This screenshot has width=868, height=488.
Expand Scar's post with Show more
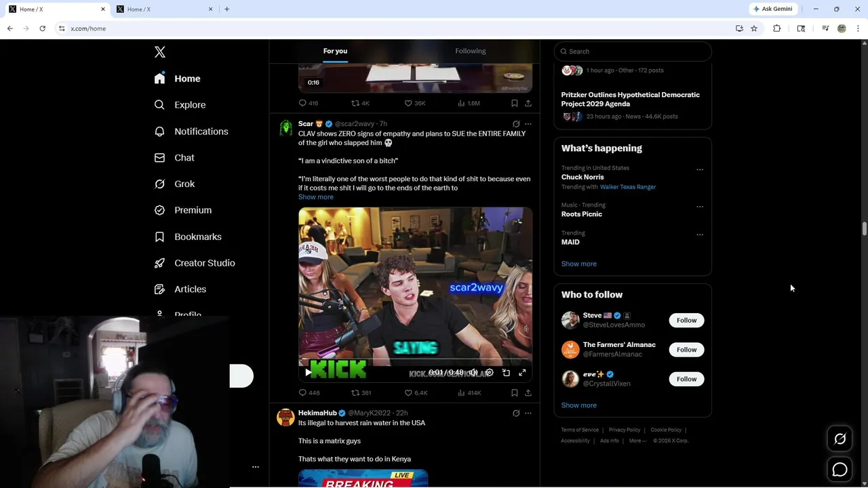316,197
